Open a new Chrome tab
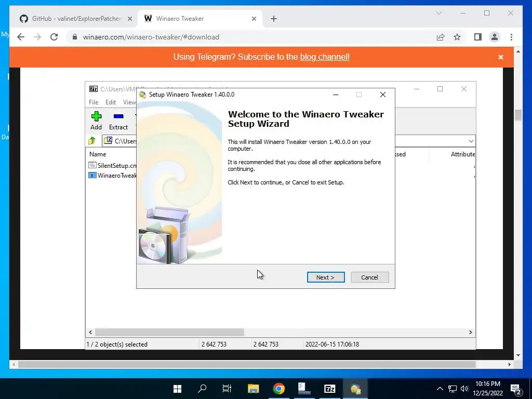 [274, 19]
